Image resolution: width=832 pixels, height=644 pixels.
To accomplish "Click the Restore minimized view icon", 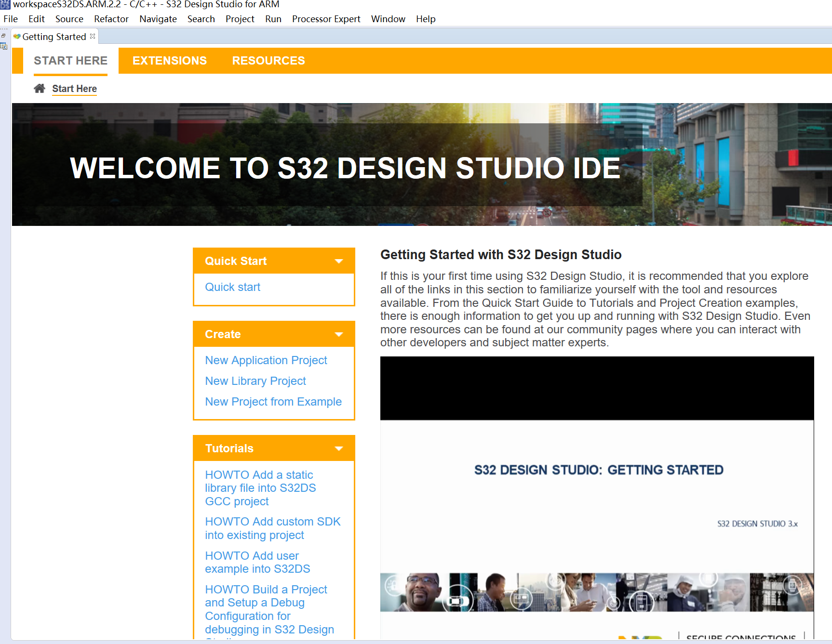I will (3, 36).
